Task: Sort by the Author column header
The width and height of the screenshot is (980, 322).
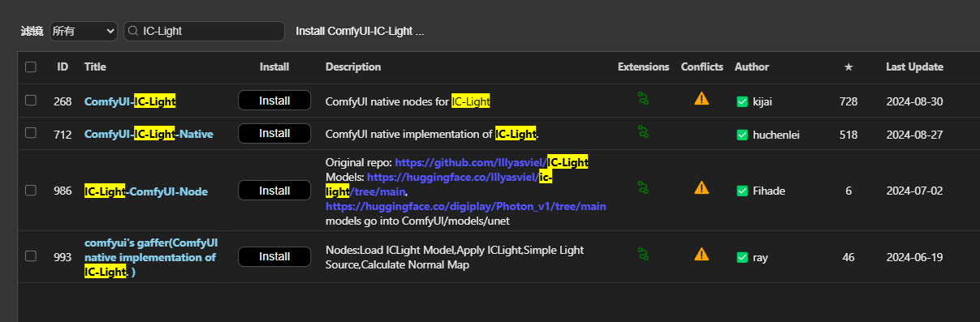Action: click(752, 67)
